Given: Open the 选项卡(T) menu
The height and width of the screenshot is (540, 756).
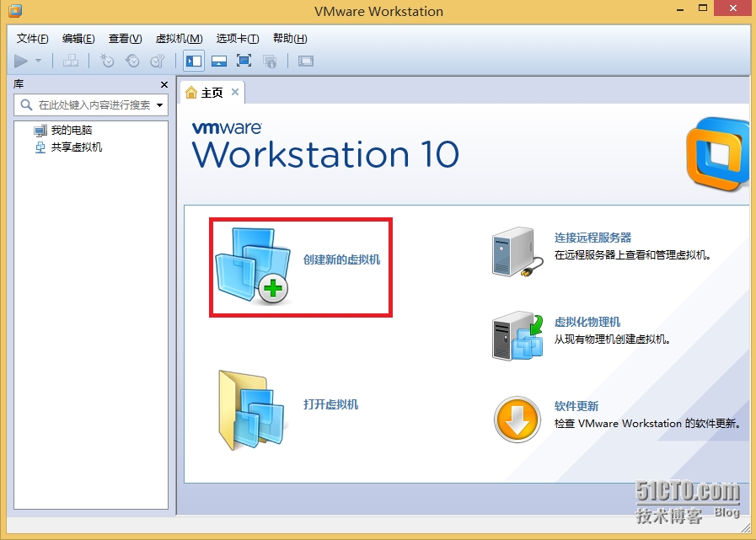Looking at the screenshot, I should pos(238,39).
